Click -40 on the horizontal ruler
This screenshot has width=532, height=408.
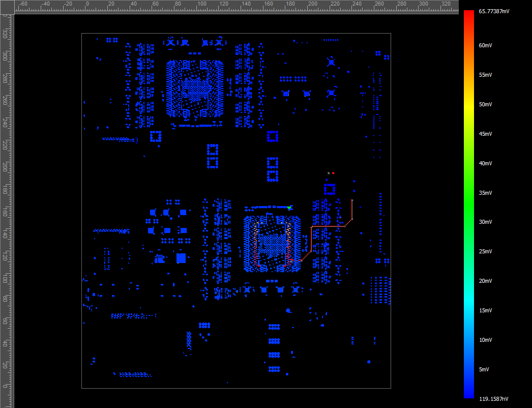45,4
